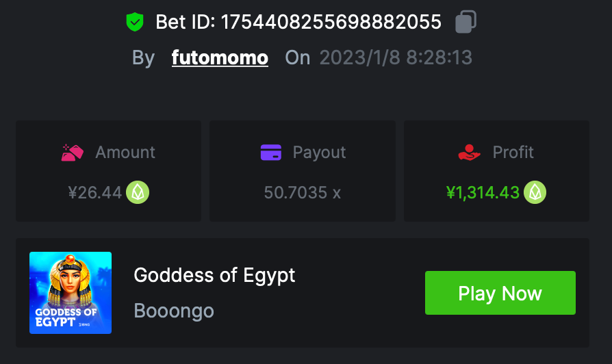This screenshot has width=612, height=364.
Task: Click the Amount label text
Action: tap(125, 152)
